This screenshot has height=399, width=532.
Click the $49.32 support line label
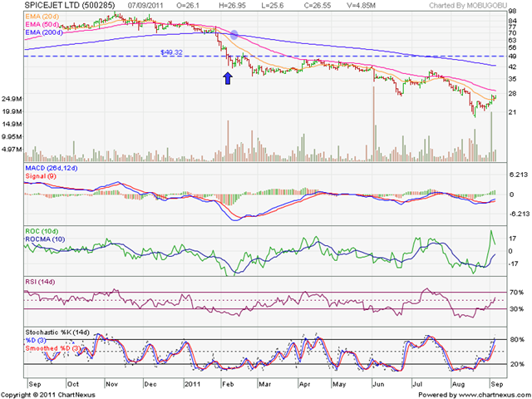(171, 52)
